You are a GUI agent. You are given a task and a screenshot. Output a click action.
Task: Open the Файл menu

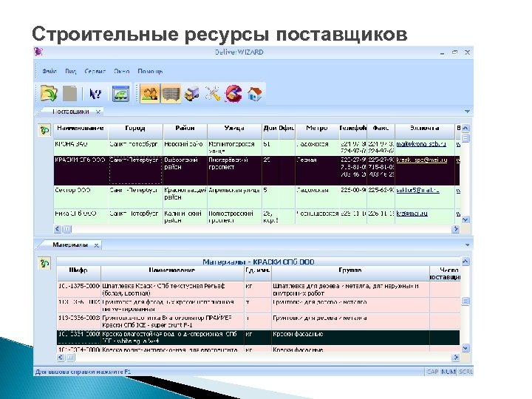50,71
